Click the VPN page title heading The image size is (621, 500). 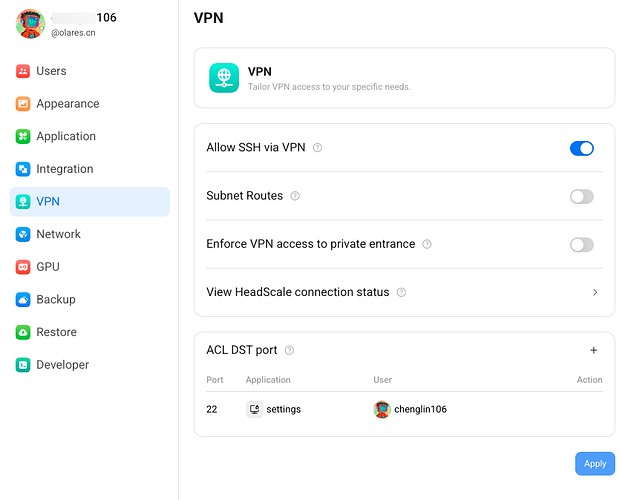click(209, 18)
